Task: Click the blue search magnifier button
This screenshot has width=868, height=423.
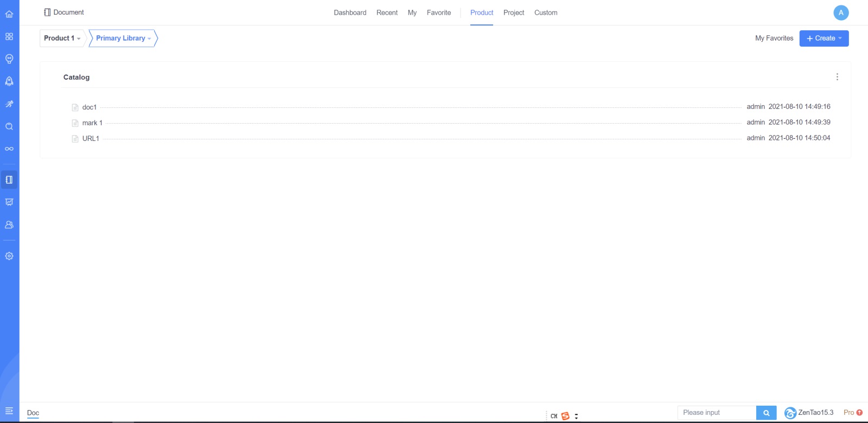Action: tap(766, 413)
